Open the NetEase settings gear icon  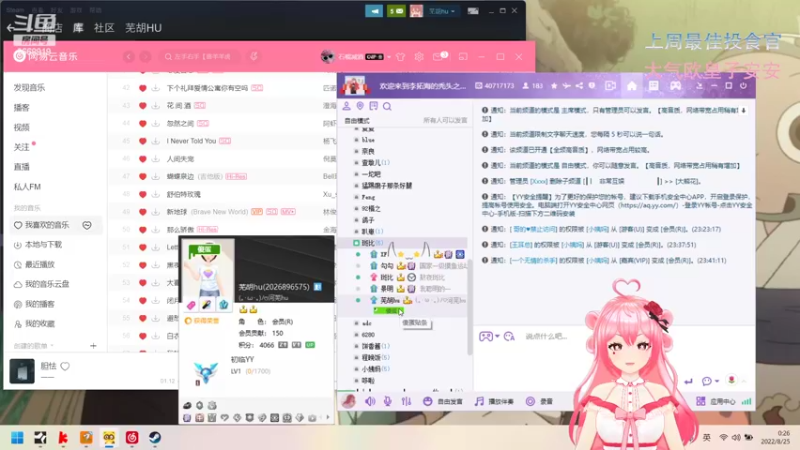tap(419, 57)
